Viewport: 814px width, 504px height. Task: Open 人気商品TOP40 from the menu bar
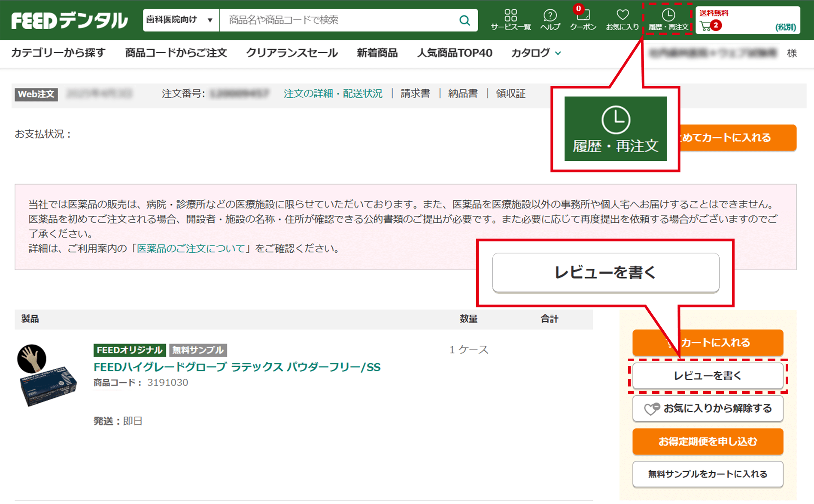[x=454, y=53]
